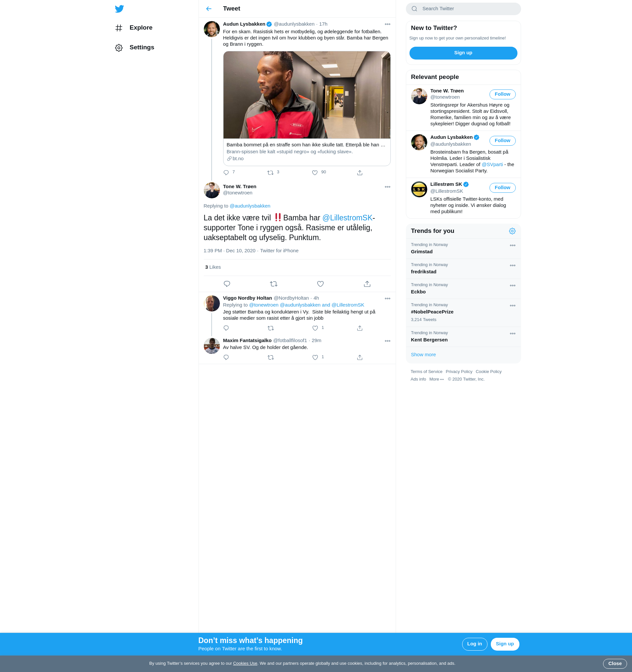Screen dimensions: 632x672
Task: Open the @NordbyHoltan handle
Action: click(291, 298)
